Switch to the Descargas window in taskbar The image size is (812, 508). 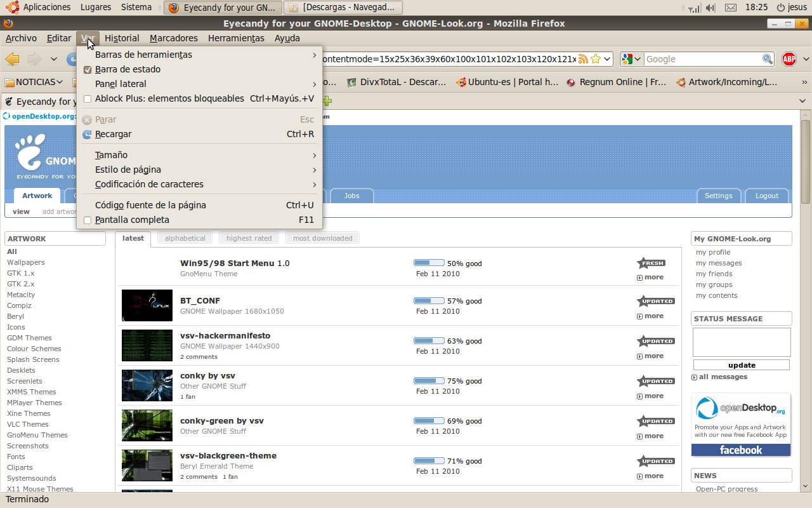click(343, 8)
